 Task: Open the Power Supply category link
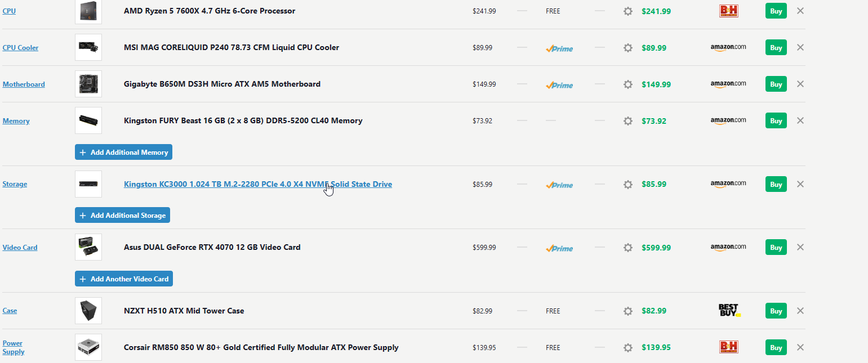[13, 347]
